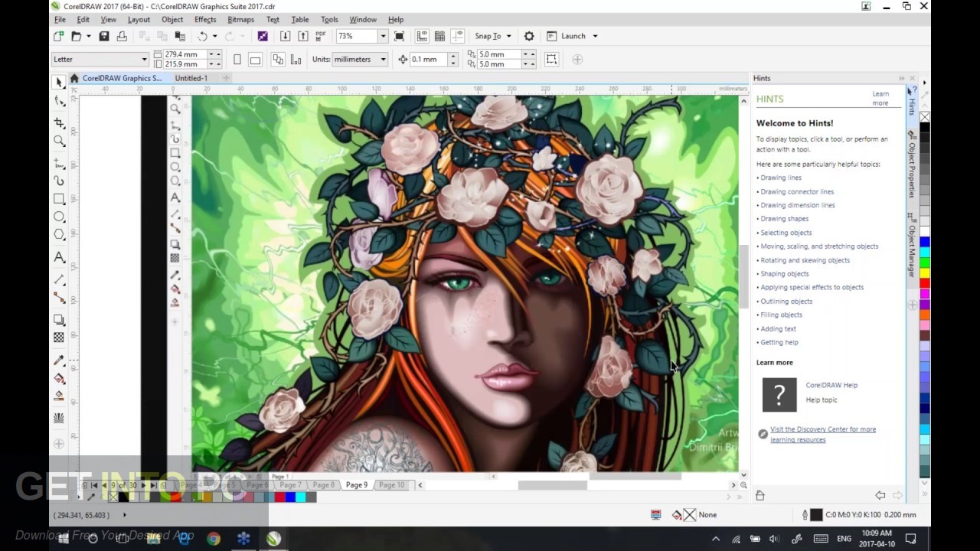Pick the red swatch in the color palette
This screenshot has height=551, width=980.
tap(925, 284)
